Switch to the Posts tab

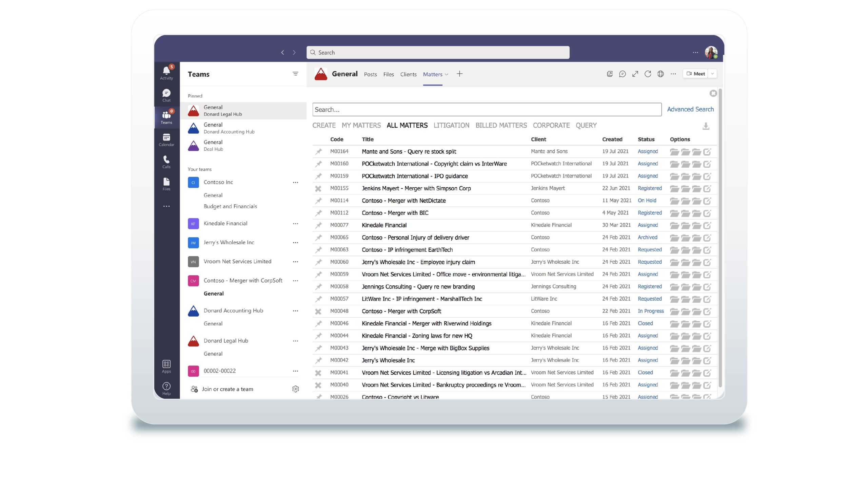(x=370, y=74)
